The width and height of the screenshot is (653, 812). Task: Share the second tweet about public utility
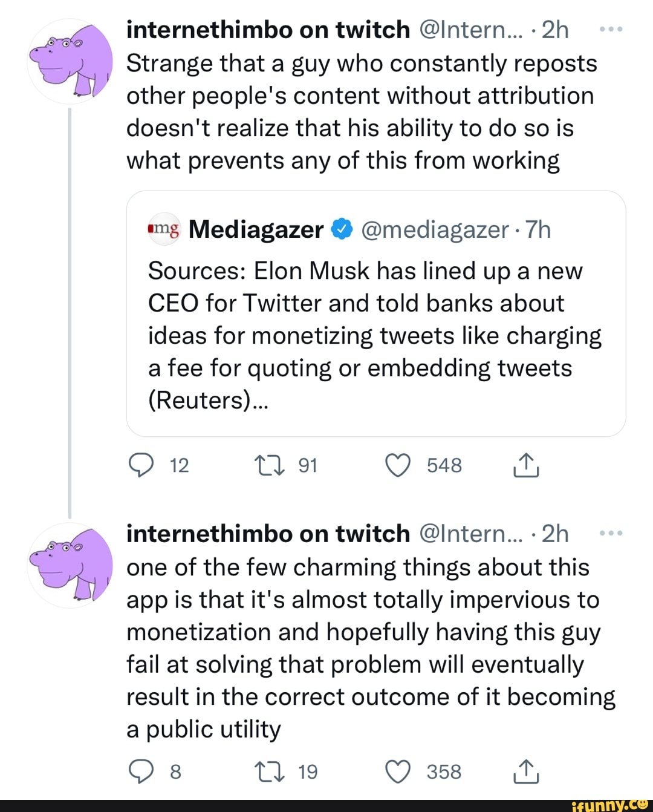526,771
